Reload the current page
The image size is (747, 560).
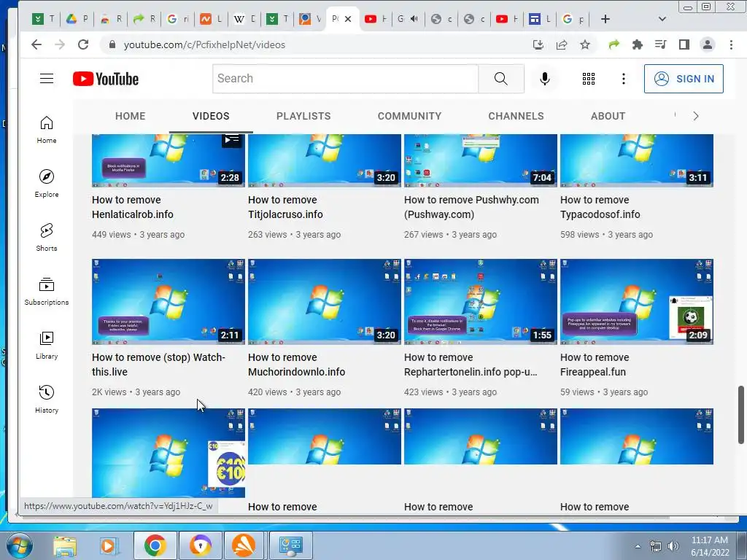pyautogui.click(x=83, y=44)
